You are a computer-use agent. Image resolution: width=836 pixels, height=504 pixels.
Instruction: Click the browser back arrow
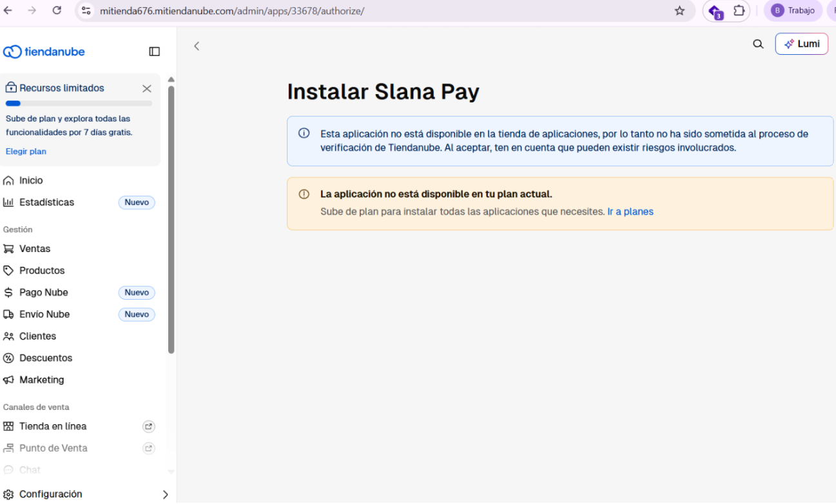(x=8, y=10)
